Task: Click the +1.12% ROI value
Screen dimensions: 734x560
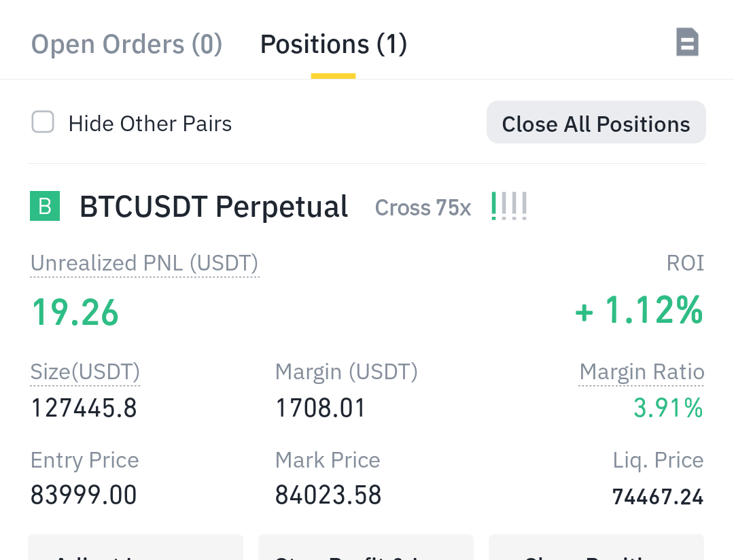Action: [x=639, y=310]
